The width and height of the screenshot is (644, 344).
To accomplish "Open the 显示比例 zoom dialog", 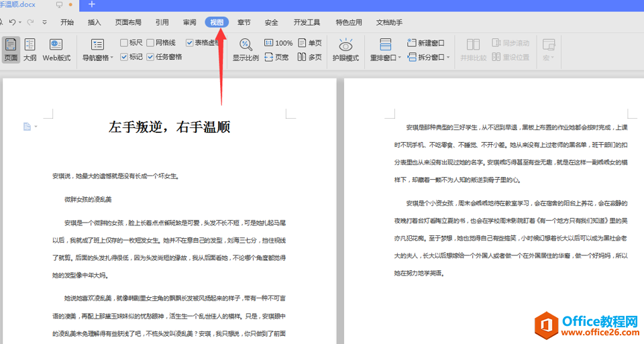I will click(x=246, y=50).
